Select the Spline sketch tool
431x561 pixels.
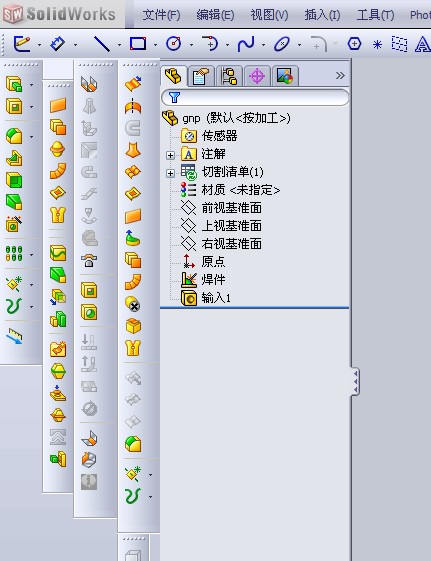(x=246, y=44)
